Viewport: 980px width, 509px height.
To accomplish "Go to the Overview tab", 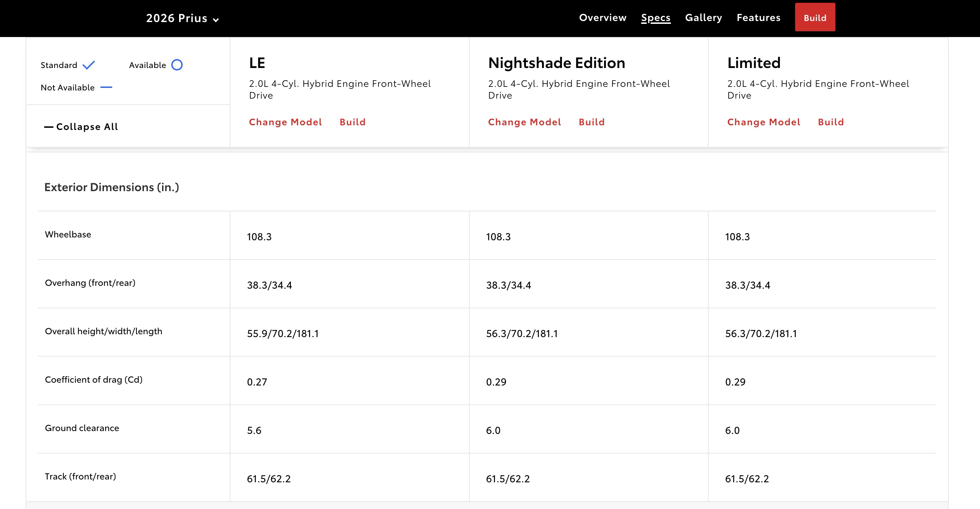I will coord(602,17).
